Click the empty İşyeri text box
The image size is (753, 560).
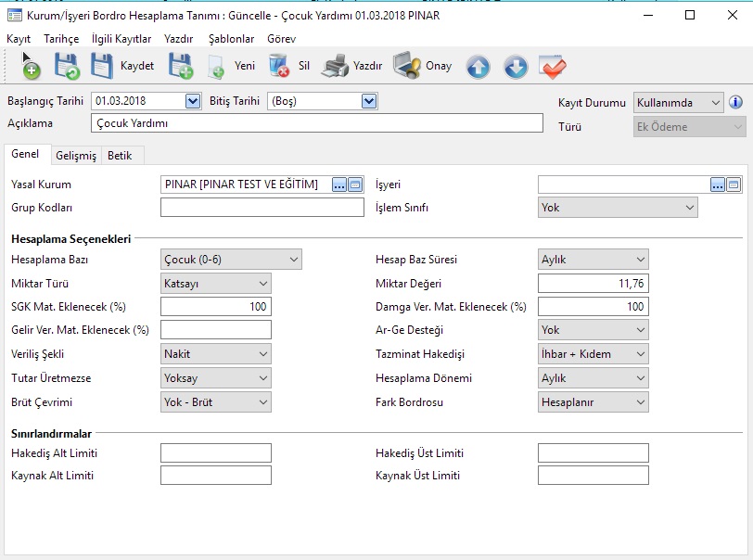pyautogui.click(x=624, y=185)
